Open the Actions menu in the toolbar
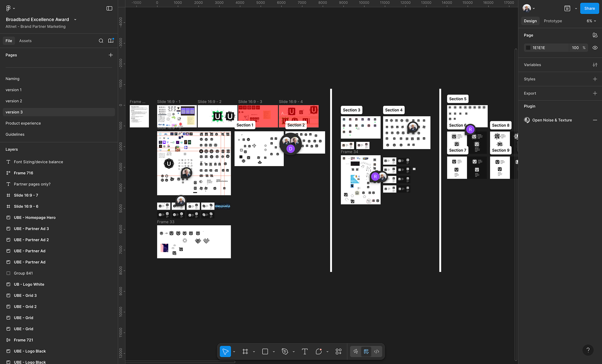 [x=338, y=351]
